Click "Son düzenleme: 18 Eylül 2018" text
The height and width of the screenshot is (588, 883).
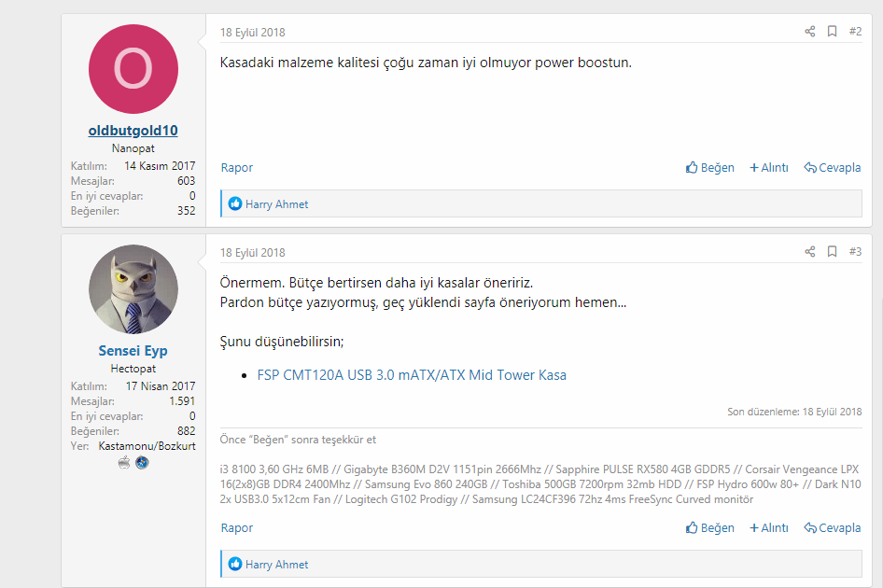coord(794,412)
